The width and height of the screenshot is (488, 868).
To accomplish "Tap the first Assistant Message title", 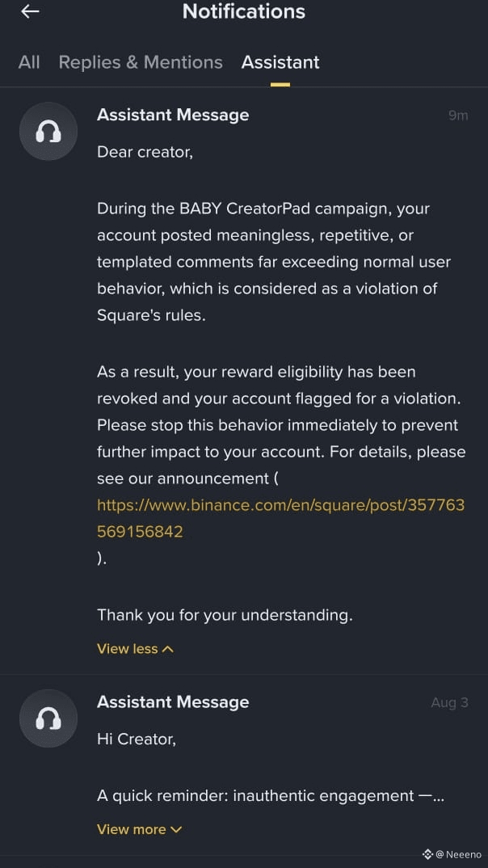I will tap(173, 115).
